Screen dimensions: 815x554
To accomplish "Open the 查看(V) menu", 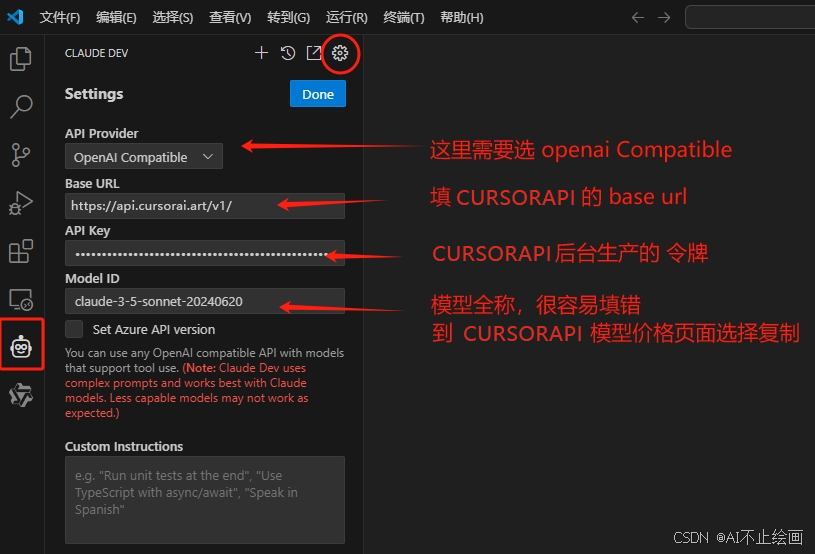I will tap(230, 18).
